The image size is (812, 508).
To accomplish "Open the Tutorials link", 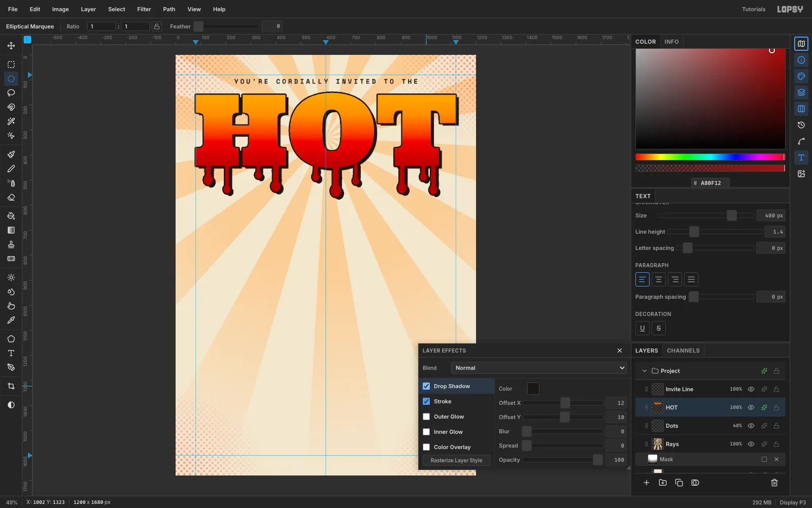I will tap(754, 9).
